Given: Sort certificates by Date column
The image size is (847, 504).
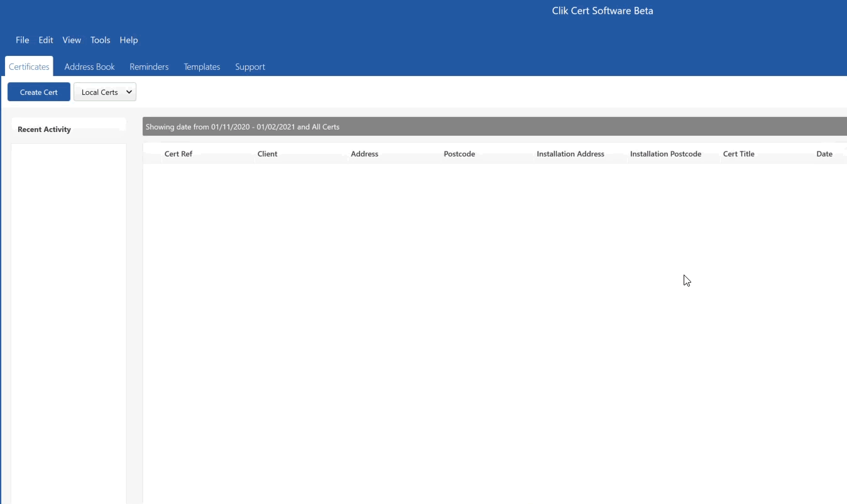Looking at the screenshot, I should (824, 153).
